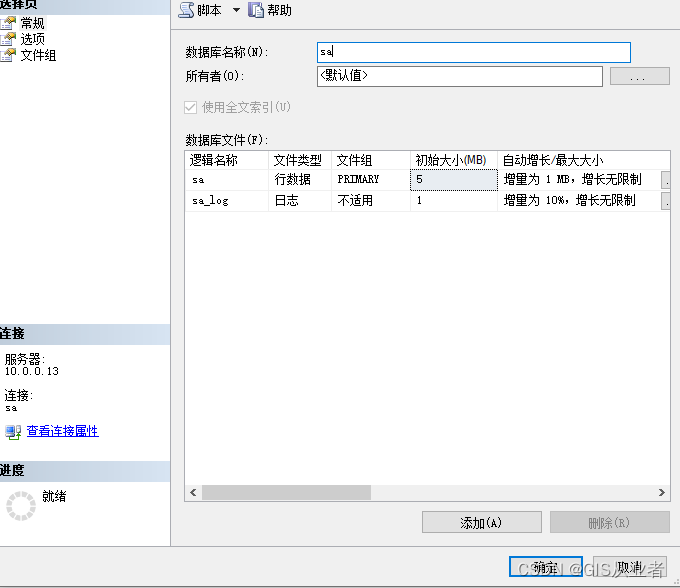Click the 添加(A) button
The image size is (680, 588).
(x=482, y=523)
